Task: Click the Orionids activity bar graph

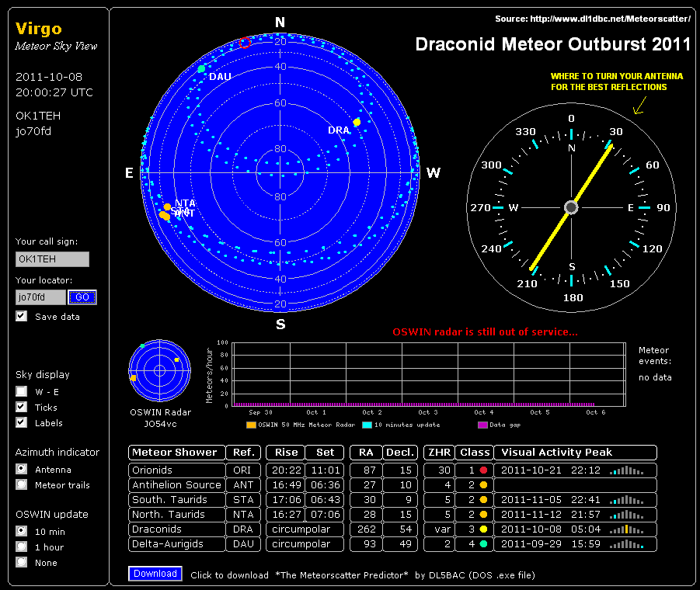Action: pyautogui.click(x=627, y=470)
